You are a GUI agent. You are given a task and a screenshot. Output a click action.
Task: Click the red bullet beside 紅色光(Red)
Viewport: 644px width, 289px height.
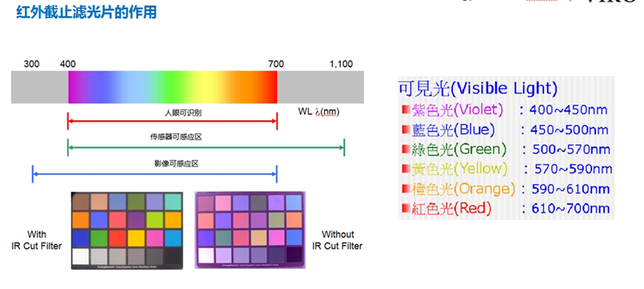(x=406, y=208)
